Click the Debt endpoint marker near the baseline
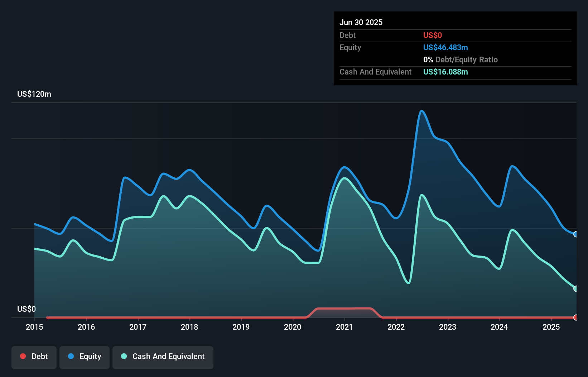The width and height of the screenshot is (588, 377). 576,317
